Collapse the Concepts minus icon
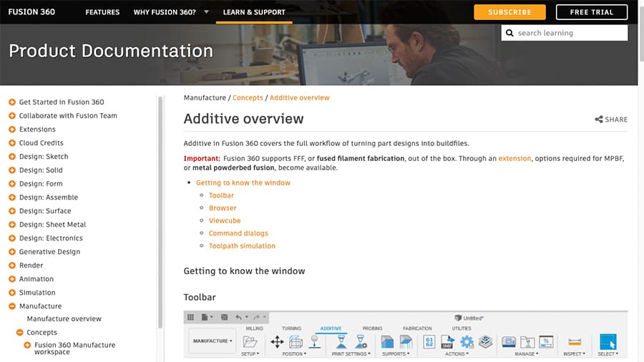This screenshot has width=644, height=362. (x=20, y=333)
